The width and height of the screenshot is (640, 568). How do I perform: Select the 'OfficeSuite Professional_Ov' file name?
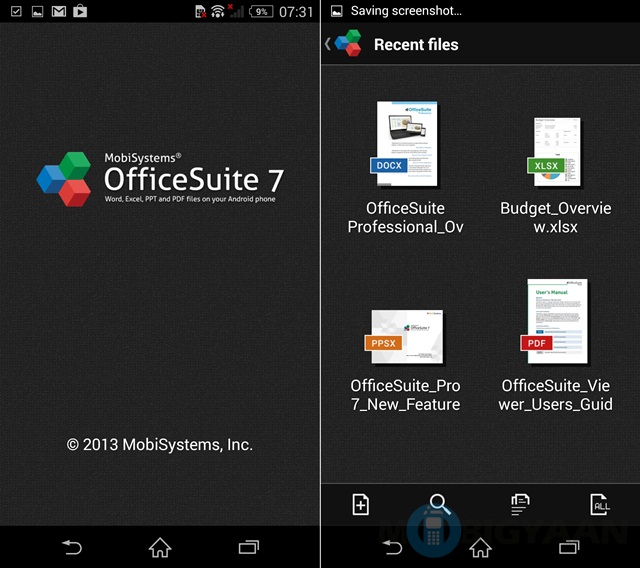point(405,217)
